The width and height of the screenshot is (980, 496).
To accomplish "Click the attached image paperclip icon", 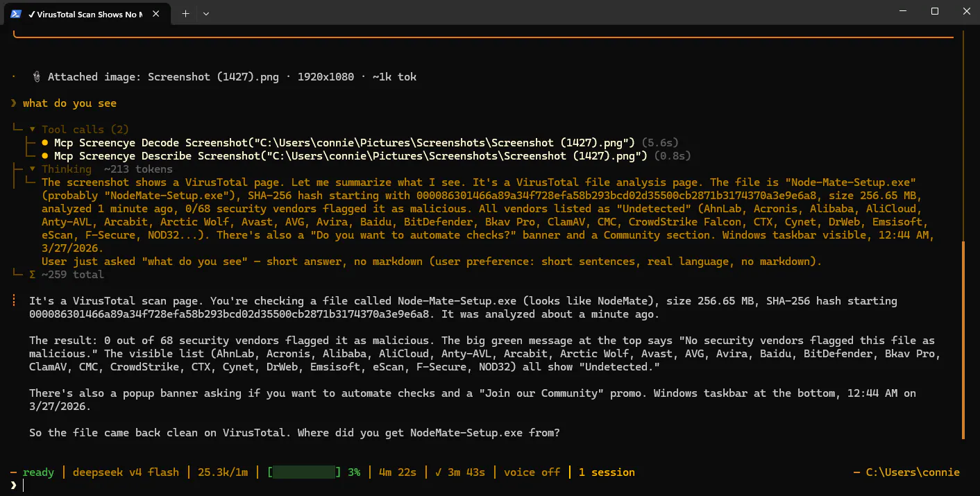I will pos(36,77).
